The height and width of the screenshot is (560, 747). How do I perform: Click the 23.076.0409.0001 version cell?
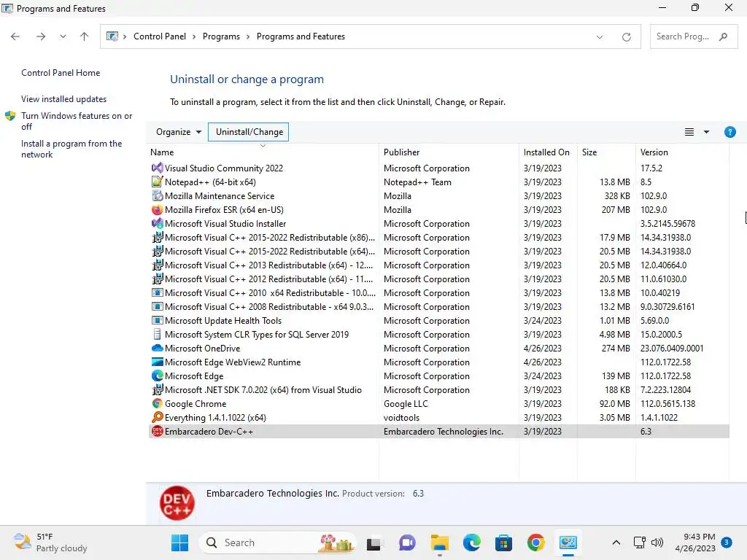point(671,348)
